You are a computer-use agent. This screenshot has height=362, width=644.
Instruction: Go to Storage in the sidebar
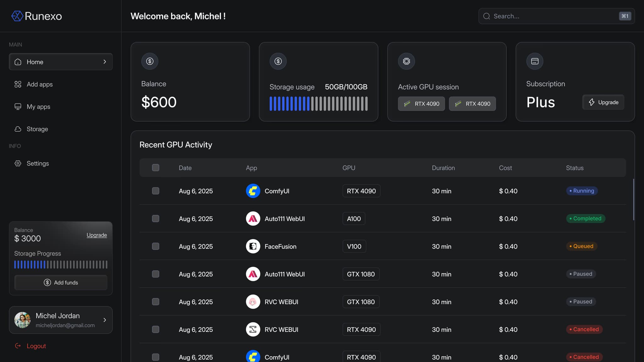[x=37, y=129]
